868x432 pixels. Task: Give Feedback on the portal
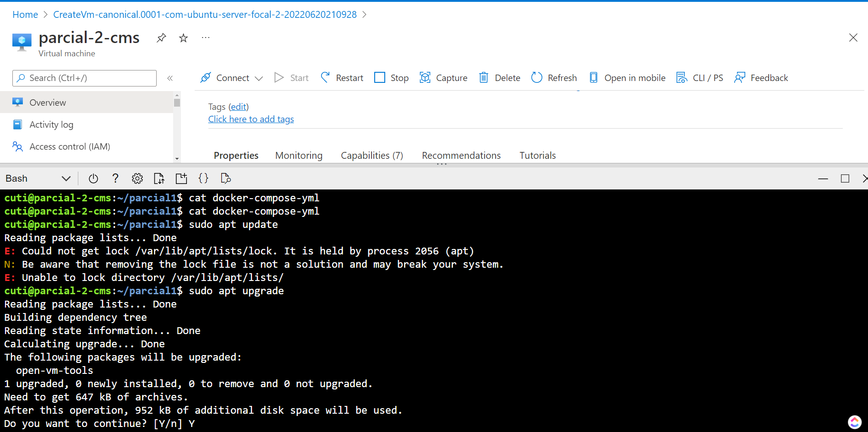pos(761,78)
